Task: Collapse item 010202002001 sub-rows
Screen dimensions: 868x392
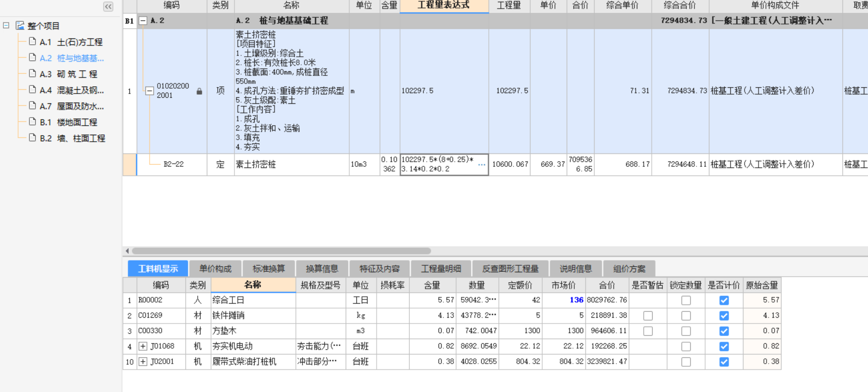Action: point(150,91)
